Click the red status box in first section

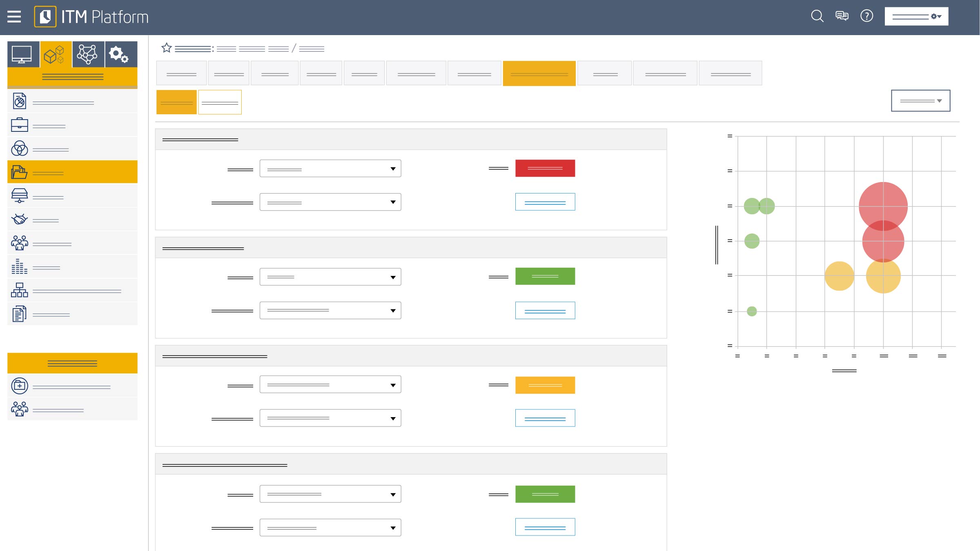[545, 168]
